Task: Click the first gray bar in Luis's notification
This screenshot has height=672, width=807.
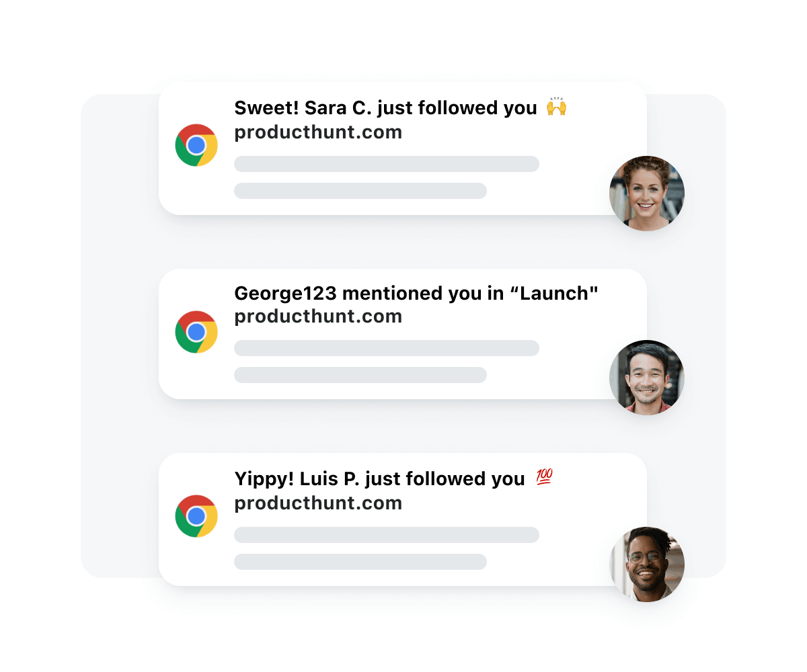Action: pos(386,535)
